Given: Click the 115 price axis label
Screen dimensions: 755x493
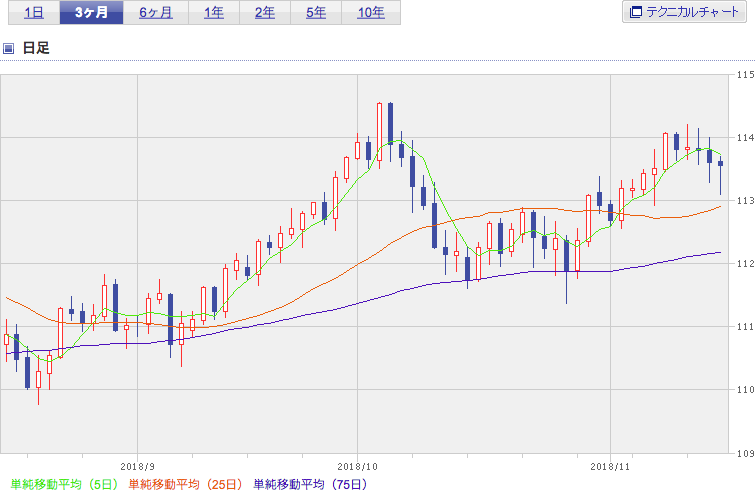Looking at the screenshot, I should 745,75.
